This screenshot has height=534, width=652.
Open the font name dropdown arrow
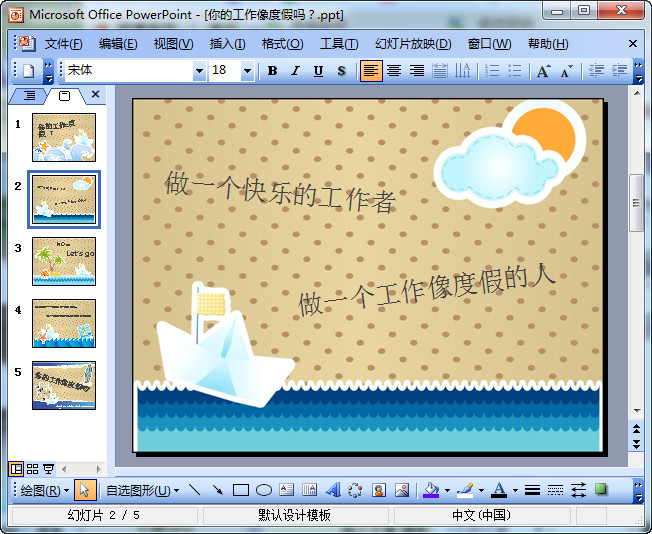tap(199, 71)
